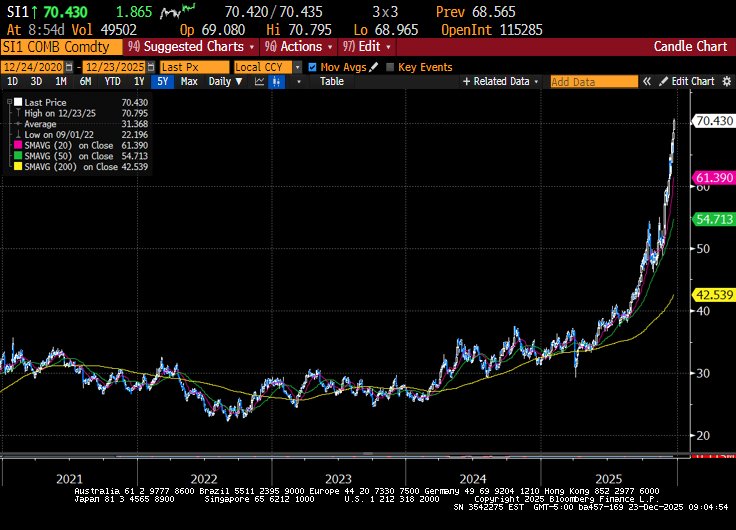Click the SI1 COMB Comdty security field

click(61, 47)
